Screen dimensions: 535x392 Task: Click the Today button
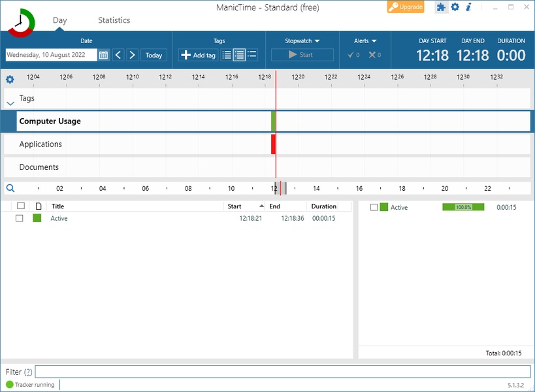tap(154, 56)
